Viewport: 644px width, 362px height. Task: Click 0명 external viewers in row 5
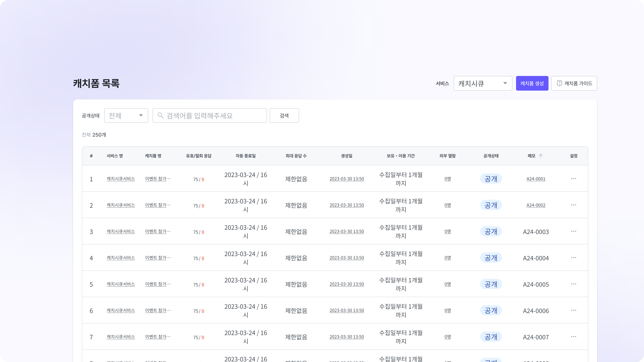click(x=448, y=284)
